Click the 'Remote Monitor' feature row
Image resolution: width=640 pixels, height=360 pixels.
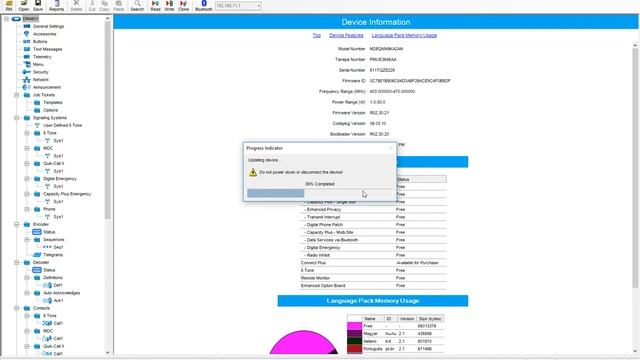373,278
